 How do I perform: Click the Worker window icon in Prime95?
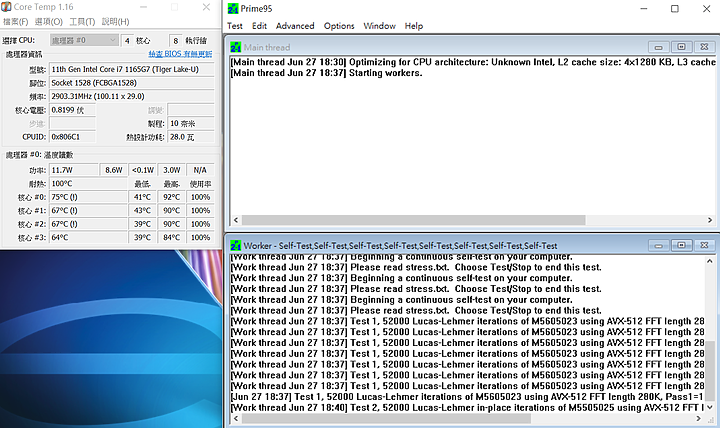[x=236, y=246]
